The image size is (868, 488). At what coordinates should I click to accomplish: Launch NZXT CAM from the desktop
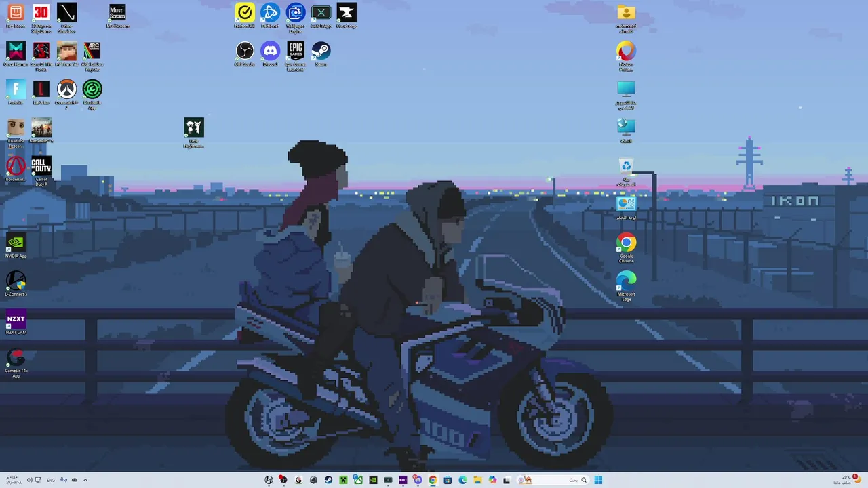tap(16, 322)
